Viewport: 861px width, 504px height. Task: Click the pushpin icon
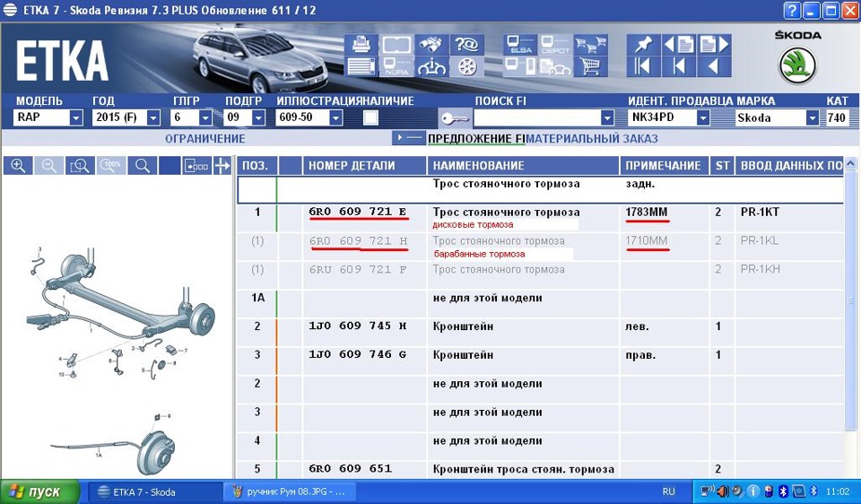pos(644,44)
